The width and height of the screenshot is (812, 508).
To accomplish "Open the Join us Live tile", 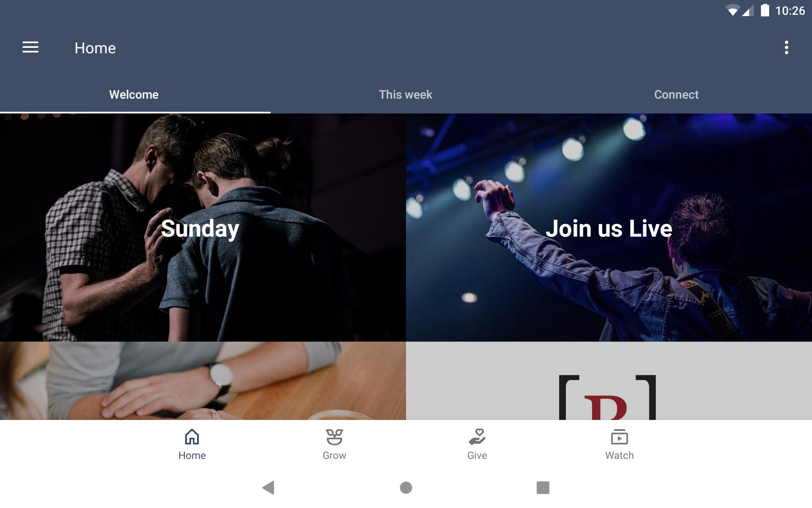I will [x=609, y=228].
